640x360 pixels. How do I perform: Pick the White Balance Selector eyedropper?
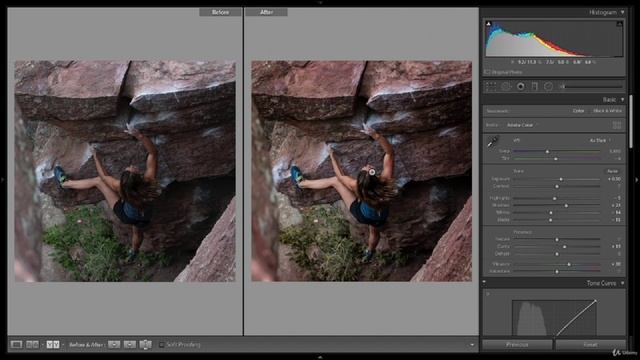pyautogui.click(x=493, y=142)
